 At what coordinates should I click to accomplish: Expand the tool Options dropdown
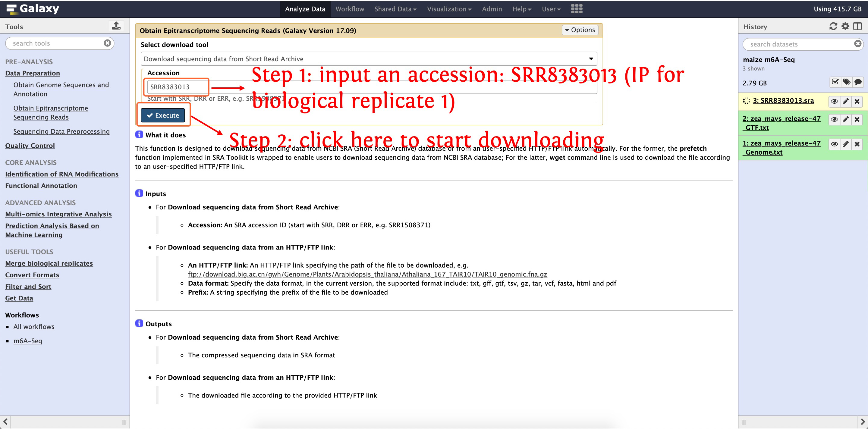point(580,30)
